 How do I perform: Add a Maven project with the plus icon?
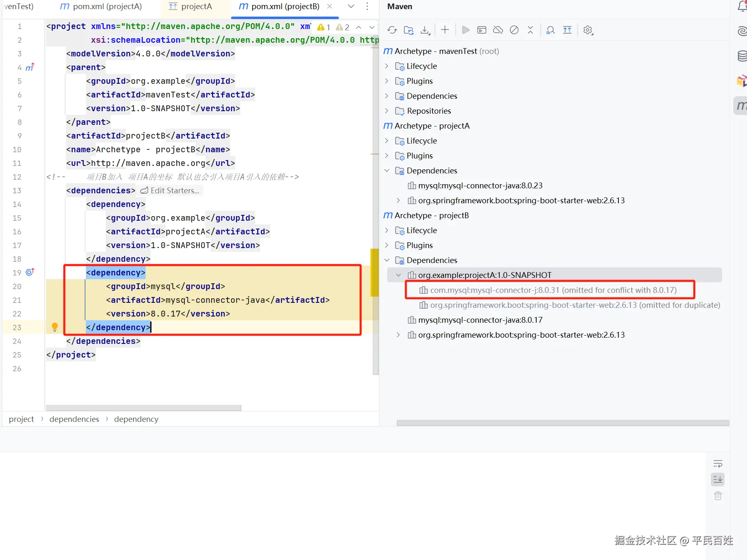[445, 30]
